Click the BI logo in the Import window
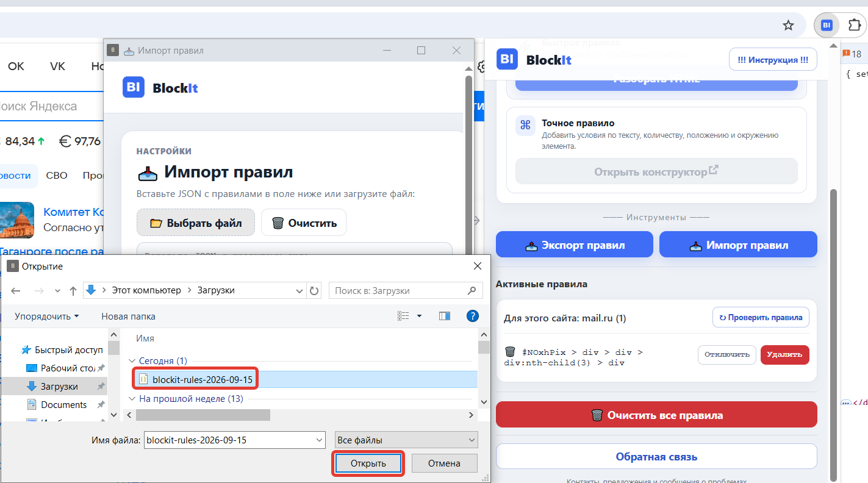Image resolution: width=868 pixels, height=483 pixels. click(x=134, y=87)
